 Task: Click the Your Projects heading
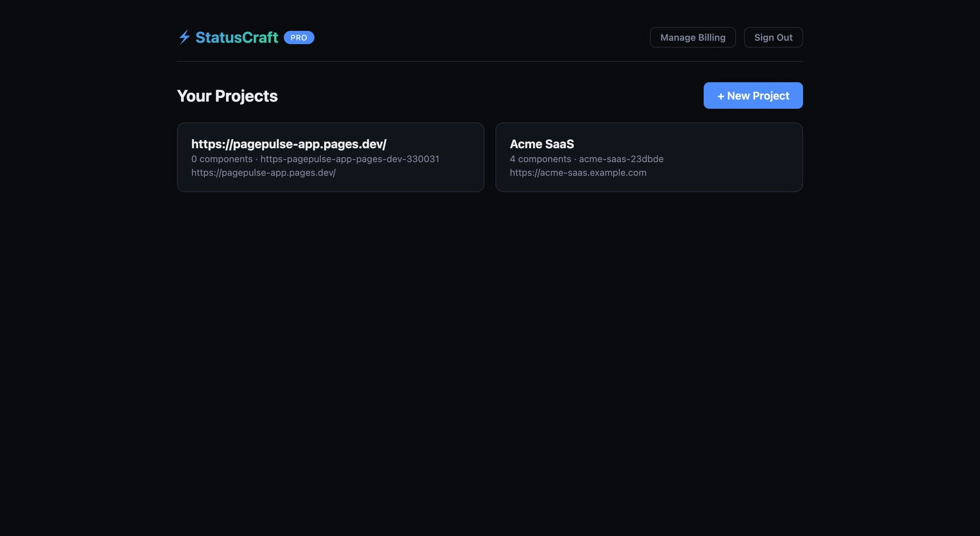227,96
